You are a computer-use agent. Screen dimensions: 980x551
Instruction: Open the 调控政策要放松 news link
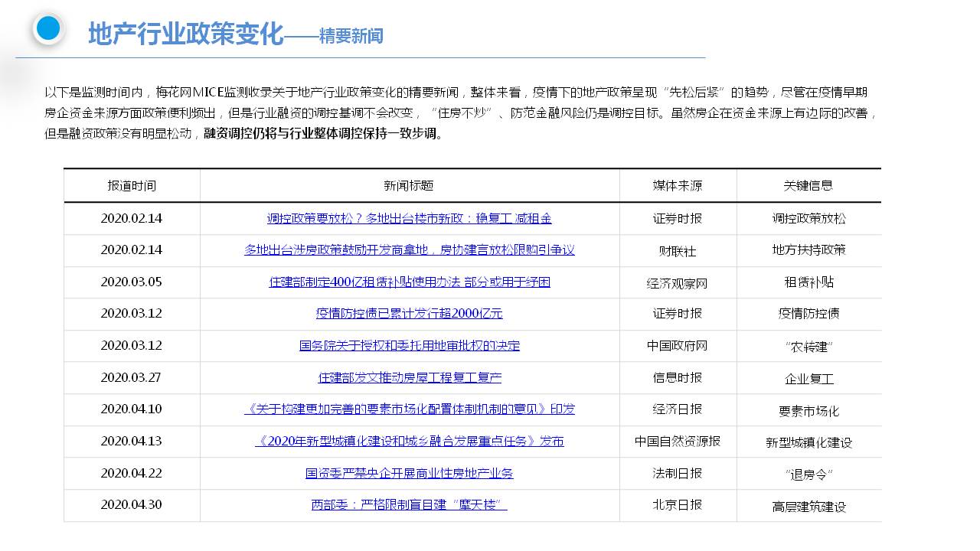[x=409, y=218]
